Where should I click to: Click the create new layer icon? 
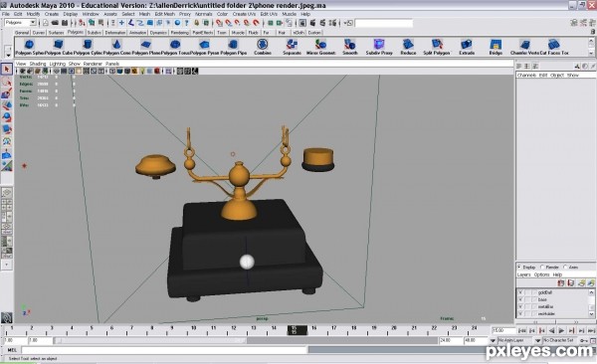click(x=581, y=282)
